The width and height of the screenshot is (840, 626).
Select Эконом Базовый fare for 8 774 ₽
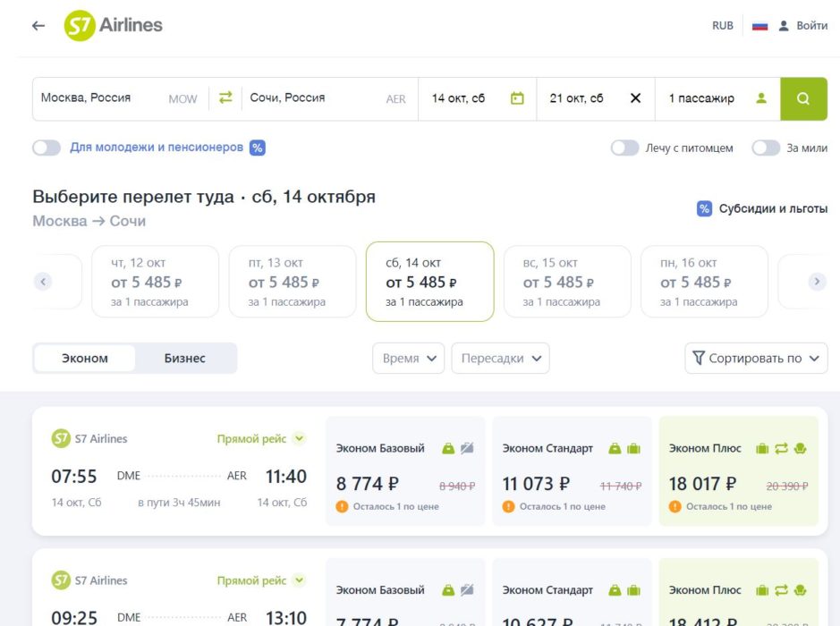(405, 471)
